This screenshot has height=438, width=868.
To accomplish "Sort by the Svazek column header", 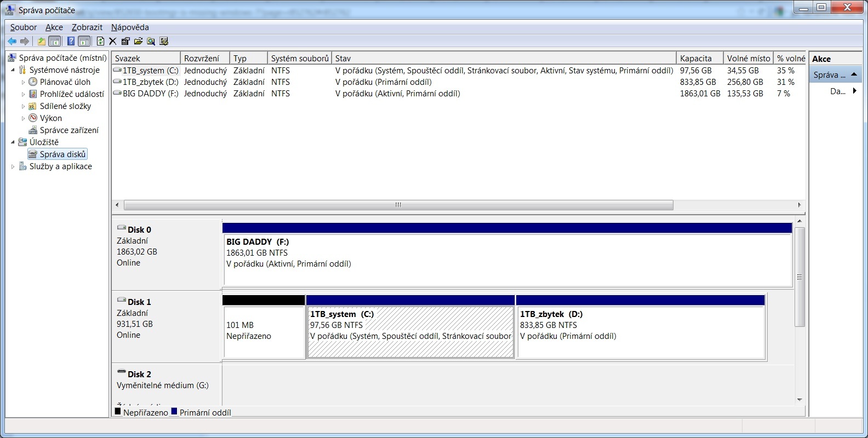I will coord(146,58).
